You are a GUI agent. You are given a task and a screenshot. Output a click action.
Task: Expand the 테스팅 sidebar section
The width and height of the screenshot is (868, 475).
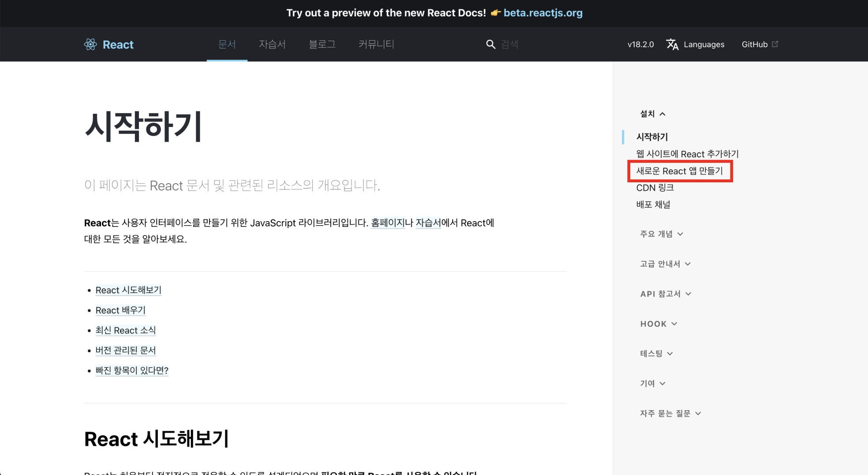656,354
